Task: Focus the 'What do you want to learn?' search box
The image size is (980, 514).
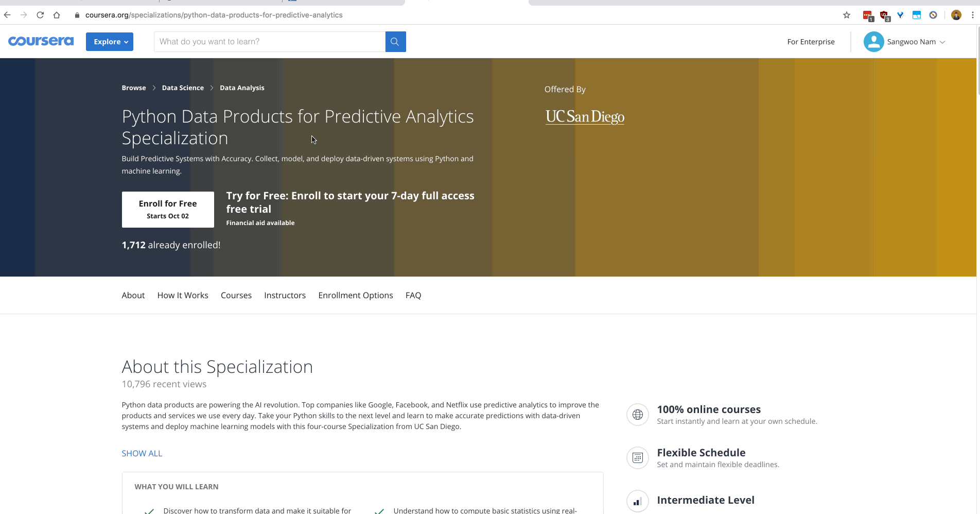Action: pos(270,42)
